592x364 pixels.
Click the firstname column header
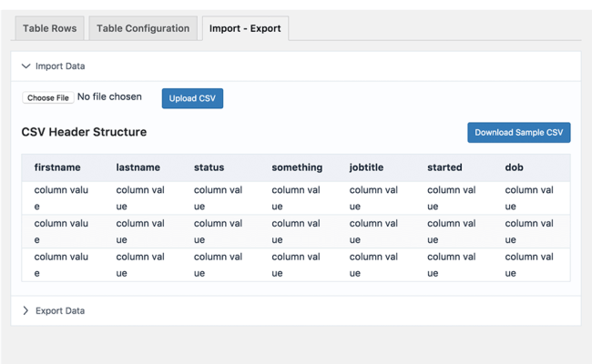click(x=57, y=167)
